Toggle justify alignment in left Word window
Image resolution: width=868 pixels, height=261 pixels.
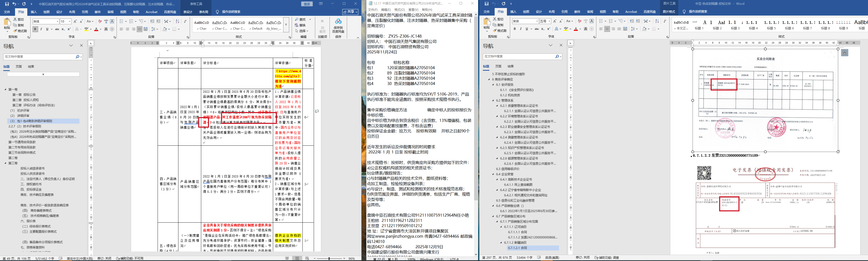140,29
